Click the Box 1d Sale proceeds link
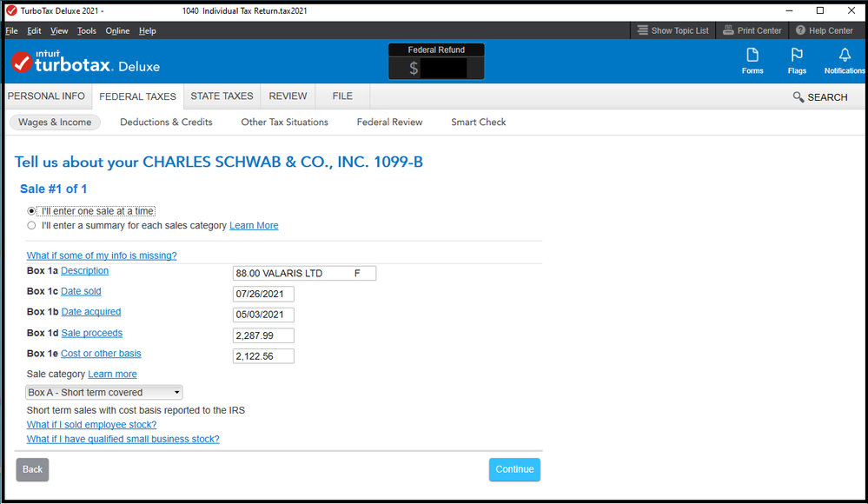 click(92, 333)
